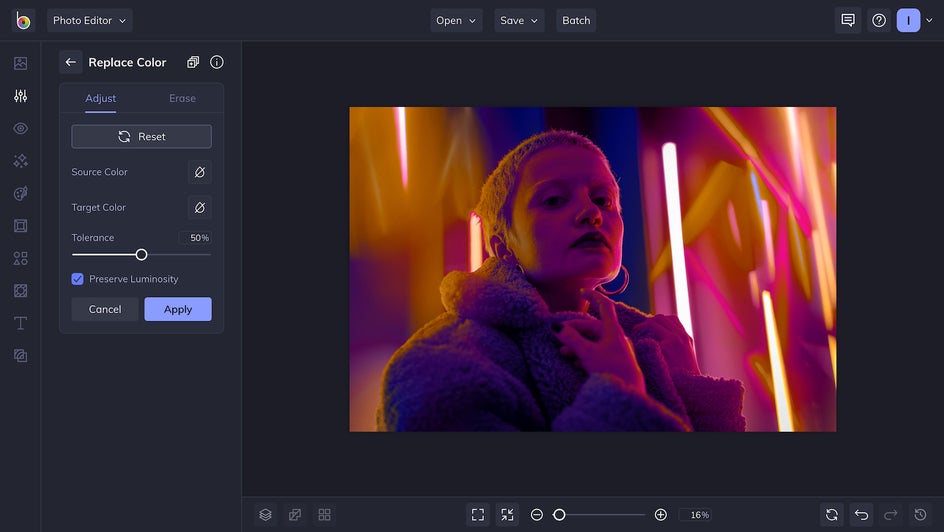
Task: Select the Adjust tab
Action: [100, 98]
